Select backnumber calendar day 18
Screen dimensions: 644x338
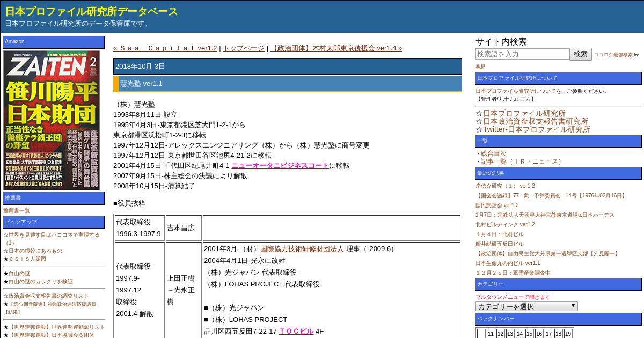pyautogui.click(x=559, y=334)
